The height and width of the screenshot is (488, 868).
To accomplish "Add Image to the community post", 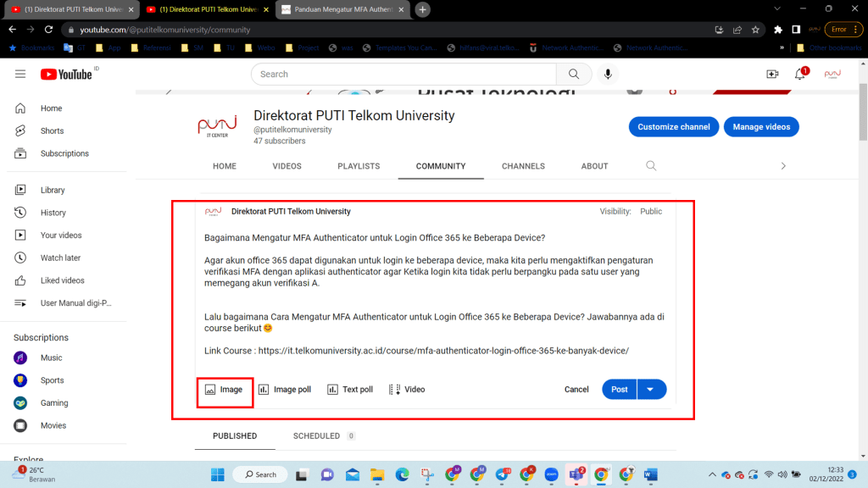I will (224, 390).
